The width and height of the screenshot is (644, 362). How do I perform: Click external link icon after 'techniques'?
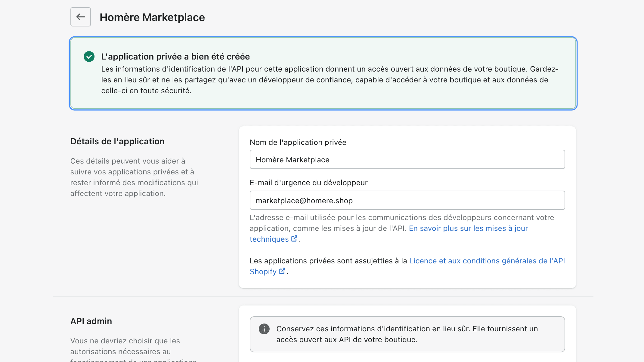[x=294, y=239]
